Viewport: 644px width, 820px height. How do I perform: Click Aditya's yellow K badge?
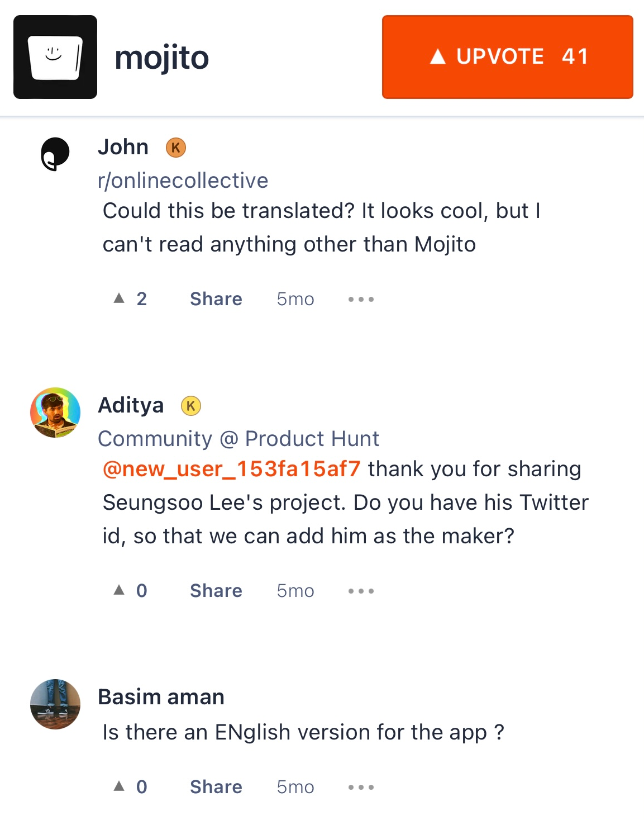190,406
